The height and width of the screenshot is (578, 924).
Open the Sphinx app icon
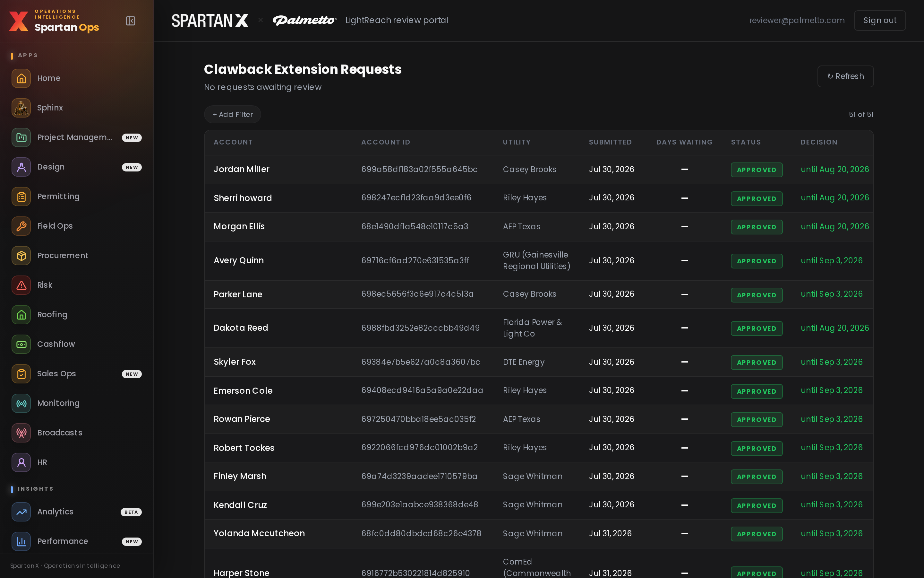tap(21, 108)
